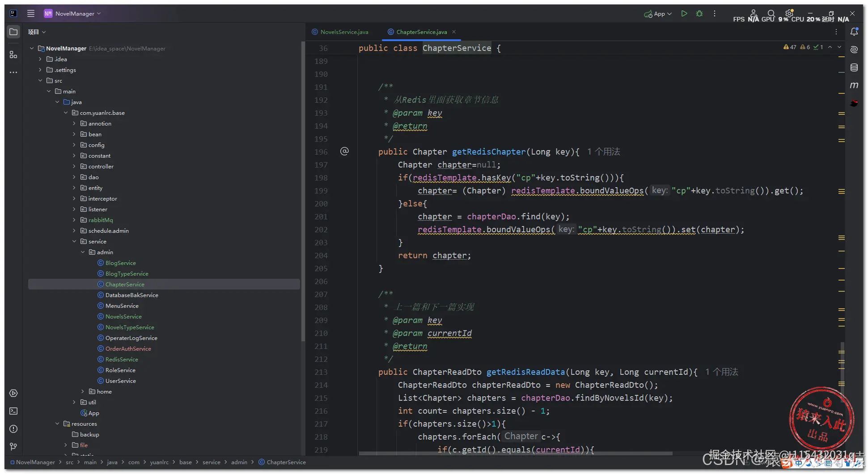
Task: Run the App configuration
Action: (684, 13)
